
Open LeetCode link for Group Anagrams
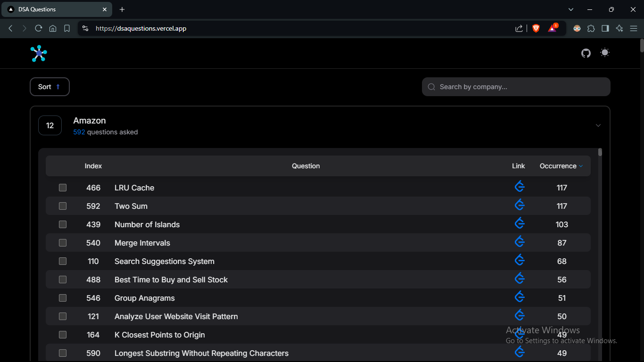(x=520, y=297)
